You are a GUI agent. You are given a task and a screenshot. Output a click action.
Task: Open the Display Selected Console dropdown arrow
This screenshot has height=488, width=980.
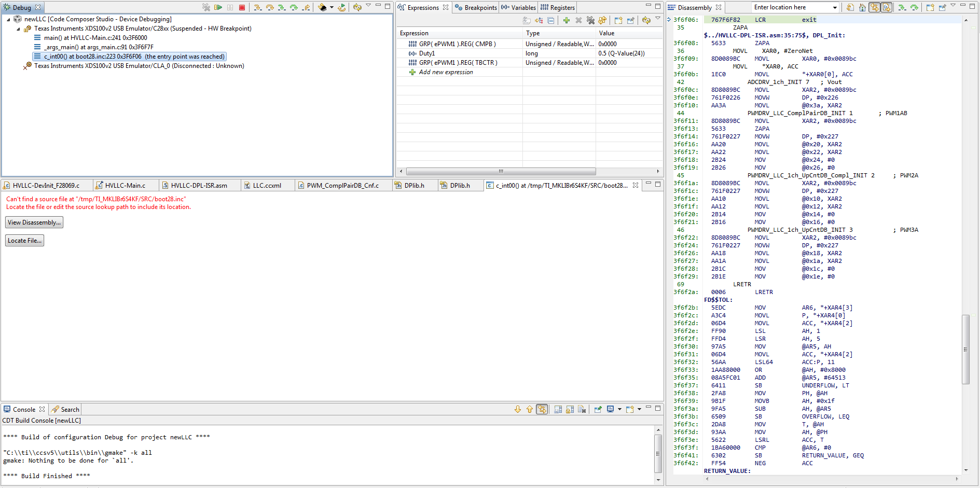619,409
